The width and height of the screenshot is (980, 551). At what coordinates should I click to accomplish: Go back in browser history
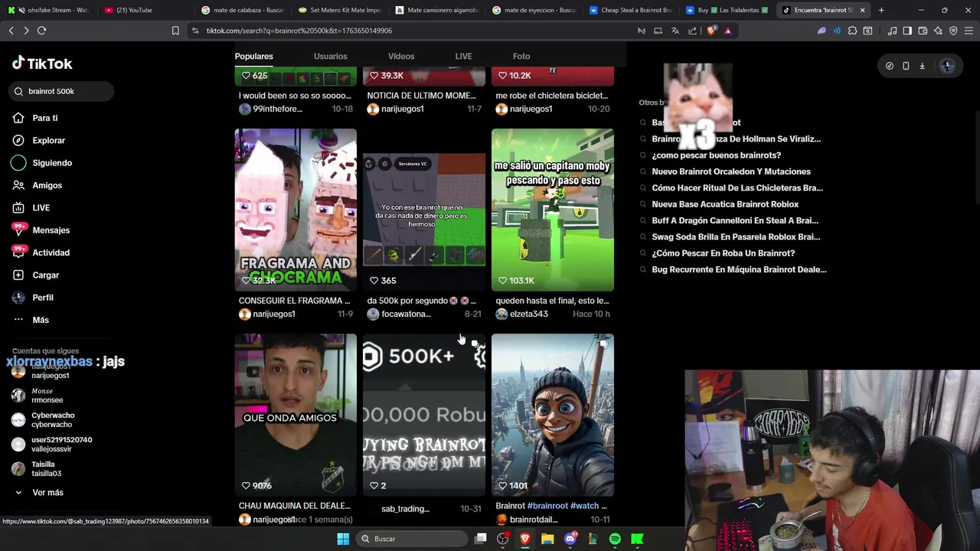pos(11,31)
